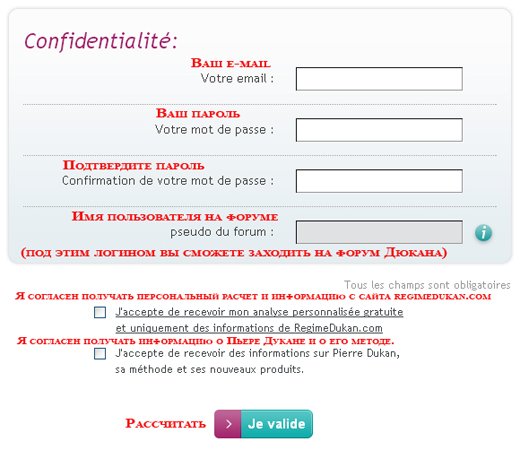
Task: Click the Votre mot de passe label
Action: tap(214, 130)
